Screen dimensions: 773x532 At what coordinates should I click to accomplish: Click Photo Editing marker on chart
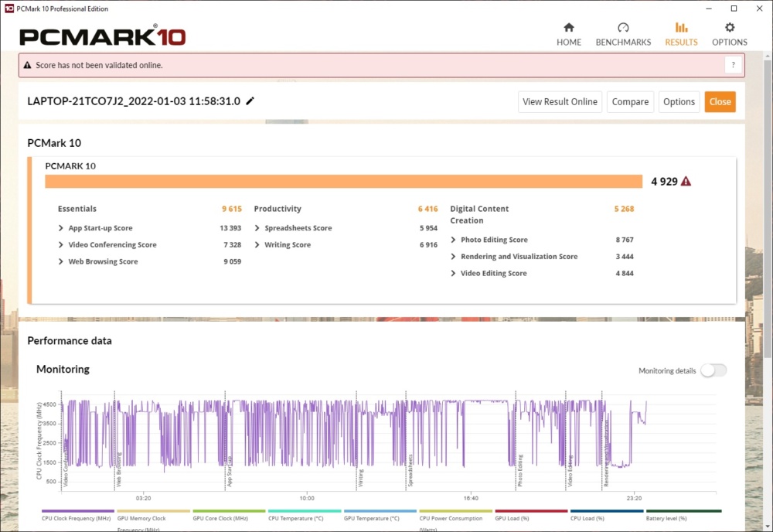tap(520, 470)
